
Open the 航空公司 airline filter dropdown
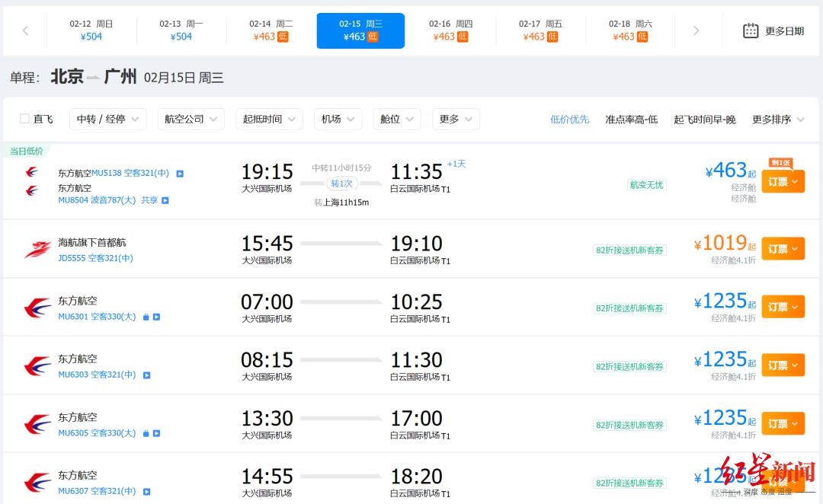click(x=191, y=119)
